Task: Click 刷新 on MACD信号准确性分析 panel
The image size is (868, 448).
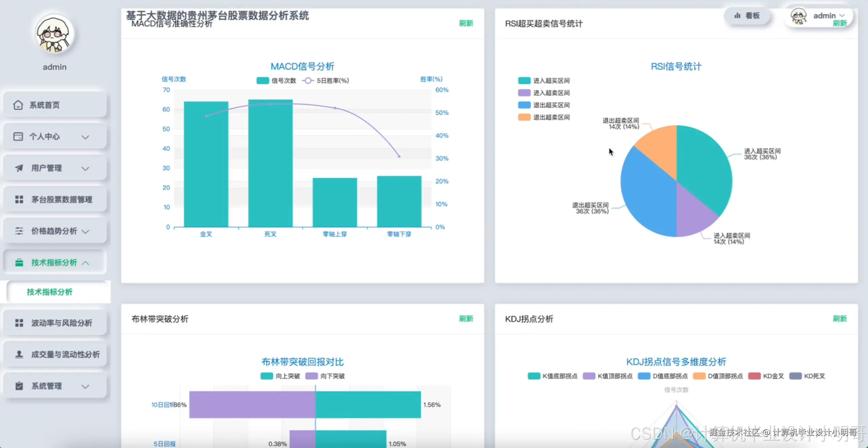Action: click(x=466, y=23)
